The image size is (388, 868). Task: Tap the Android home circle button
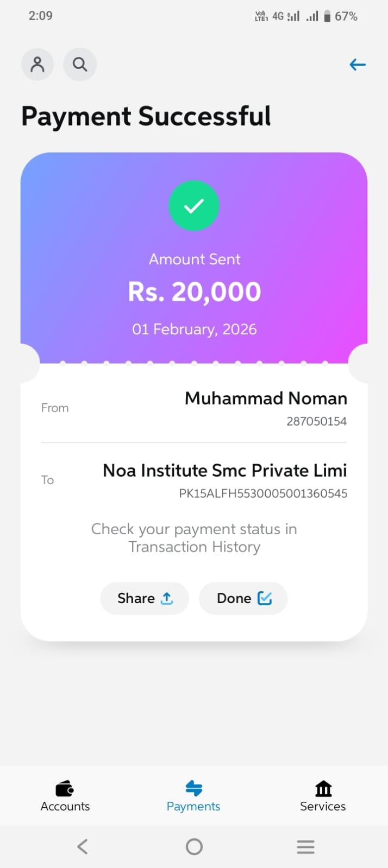194,846
